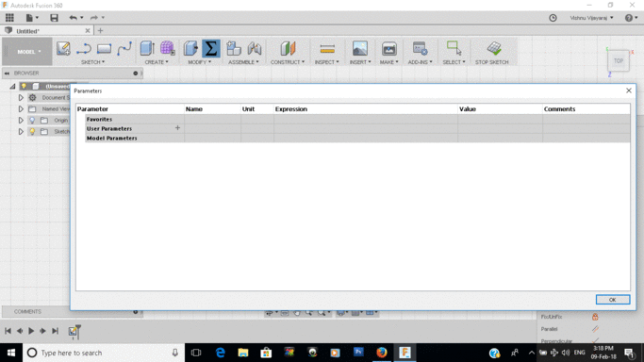The width and height of the screenshot is (644, 362).
Task: Expand the Origin tree node
Action: tap(21, 121)
